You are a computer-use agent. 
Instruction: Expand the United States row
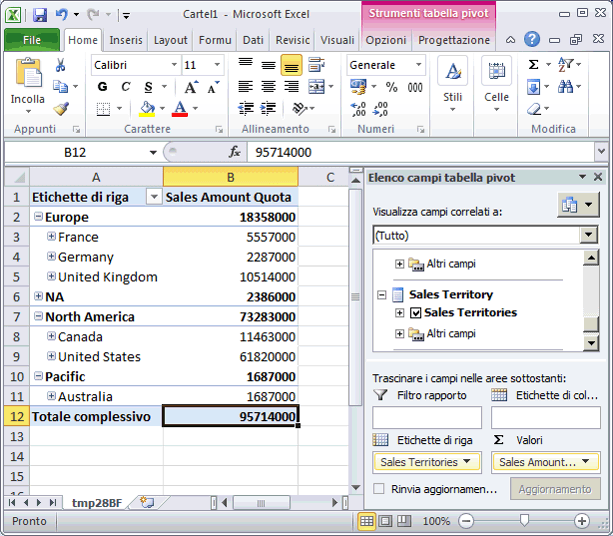click(51, 356)
